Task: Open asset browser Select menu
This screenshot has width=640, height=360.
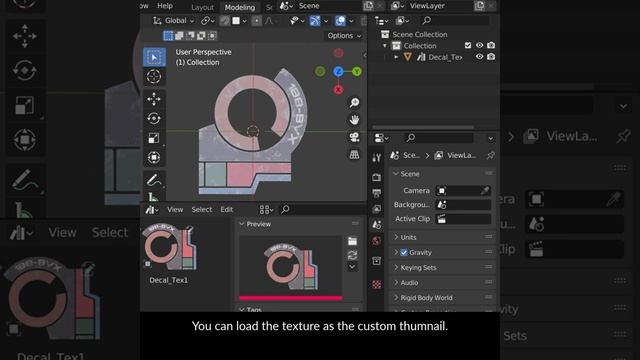Action: [x=202, y=209]
